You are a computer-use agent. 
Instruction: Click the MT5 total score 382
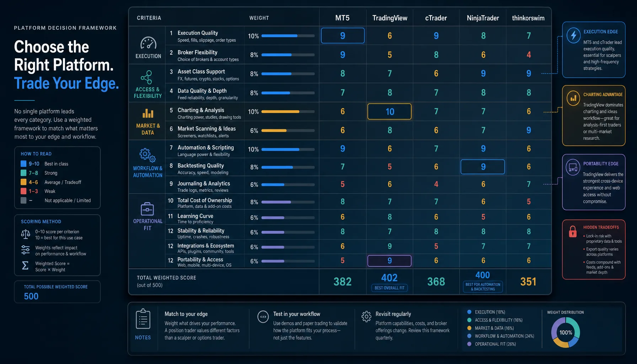(342, 282)
